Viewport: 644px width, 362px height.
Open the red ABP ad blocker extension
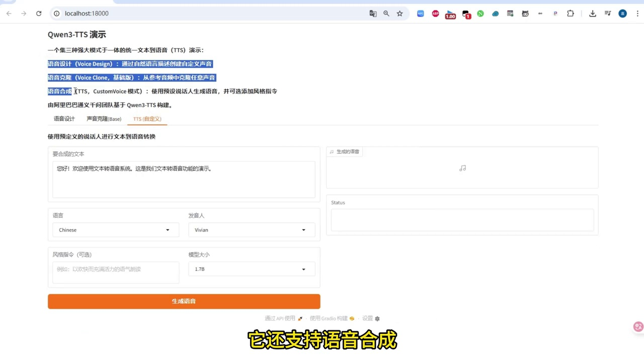click(435, 14)
